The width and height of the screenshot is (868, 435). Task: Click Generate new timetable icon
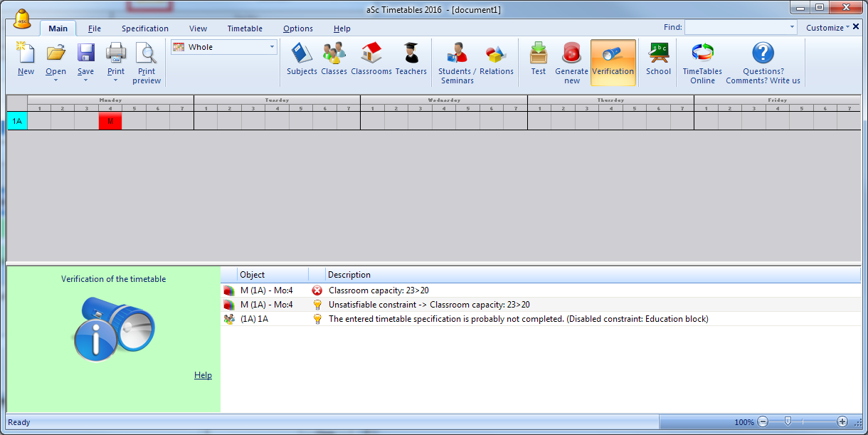point(572,54)
